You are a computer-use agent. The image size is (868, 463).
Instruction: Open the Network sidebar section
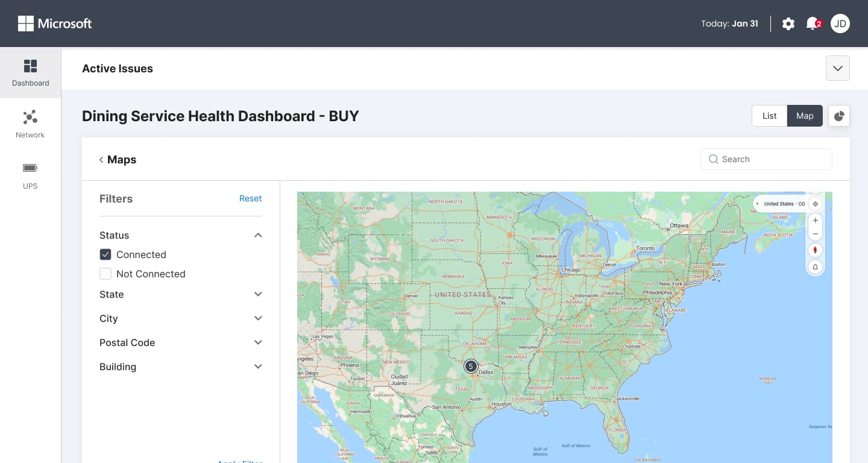click(30, 125)
